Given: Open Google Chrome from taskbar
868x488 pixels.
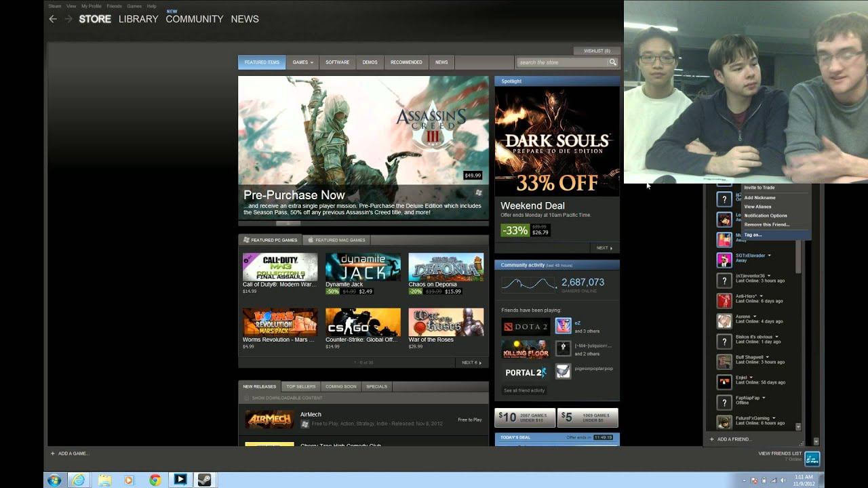Looking at the screenshot, I should pyautogui.click(x=155, y=480).
